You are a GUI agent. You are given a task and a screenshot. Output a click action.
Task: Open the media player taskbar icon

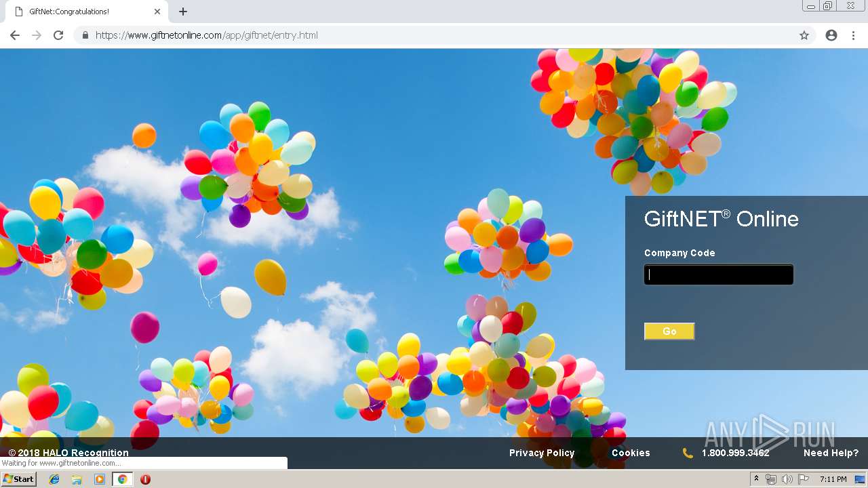(x=100, y=479)
